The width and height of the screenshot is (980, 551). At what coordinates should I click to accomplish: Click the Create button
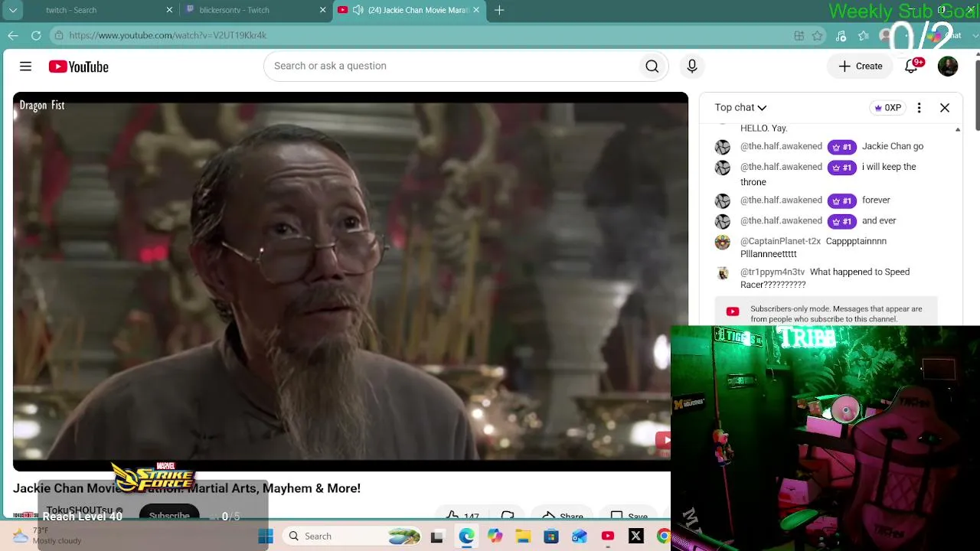pos(861,67)
